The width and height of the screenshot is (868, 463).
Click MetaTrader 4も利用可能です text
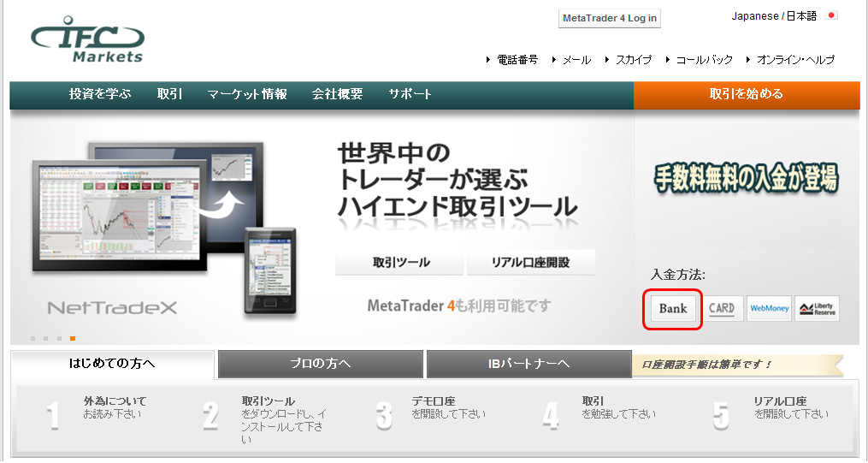click(459, 306)
